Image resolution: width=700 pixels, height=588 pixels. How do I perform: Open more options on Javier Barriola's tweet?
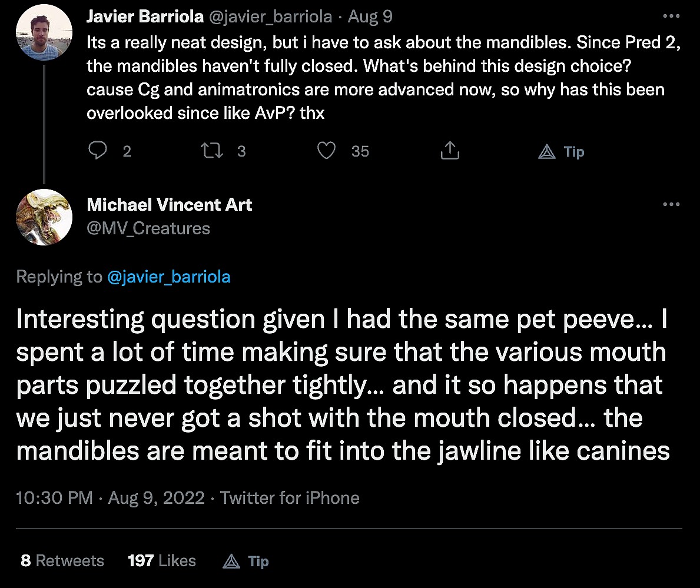[x=671, y=16]
